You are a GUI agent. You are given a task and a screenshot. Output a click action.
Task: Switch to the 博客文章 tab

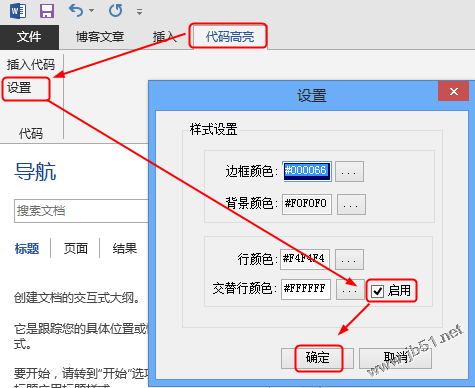(100, 37)
